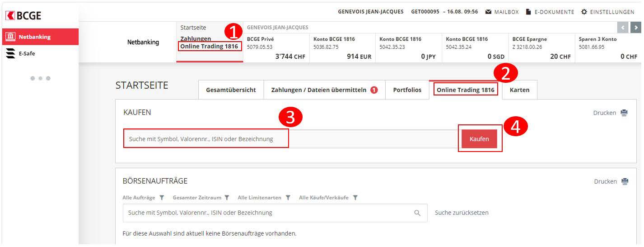Screen dimensions: 644x247
Task: Open the Alle Aufträge filter
Action: click(x=143, y=198)
